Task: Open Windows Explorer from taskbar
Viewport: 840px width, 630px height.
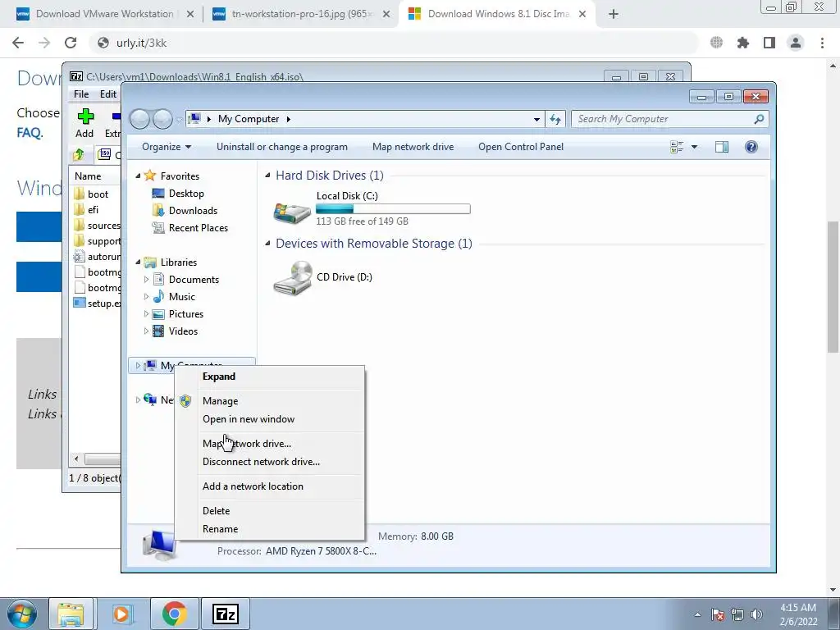Action: 71,614
